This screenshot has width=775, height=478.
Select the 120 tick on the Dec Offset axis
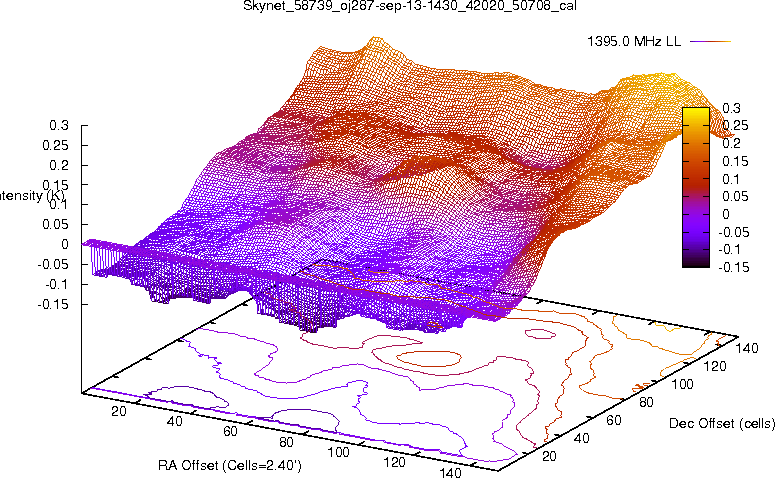coord(715,366)
